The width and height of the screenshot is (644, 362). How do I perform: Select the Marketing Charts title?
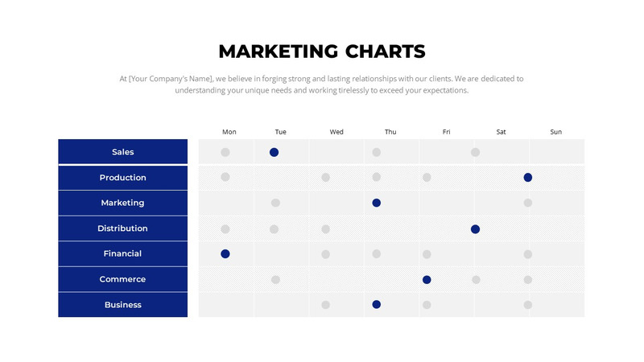322,52
